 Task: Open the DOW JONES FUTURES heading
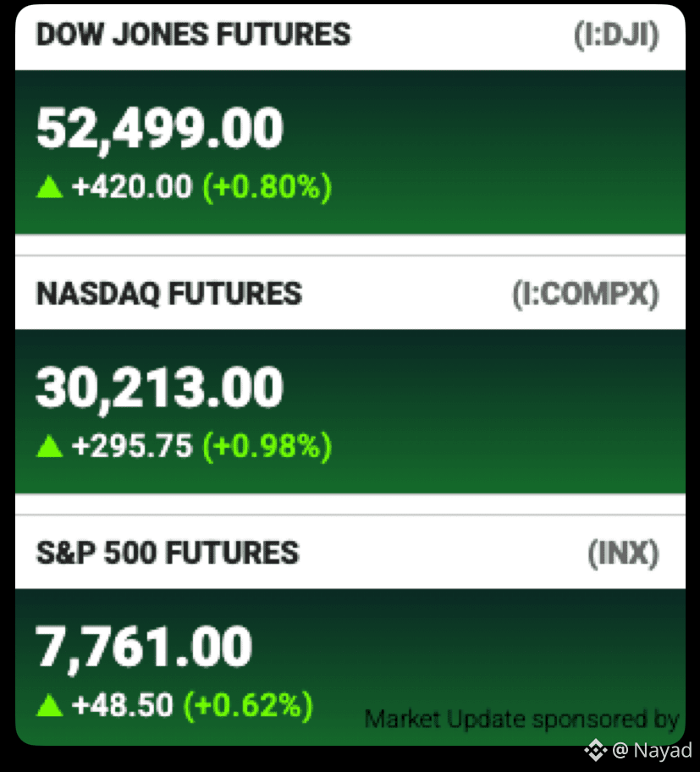point(194,35)
